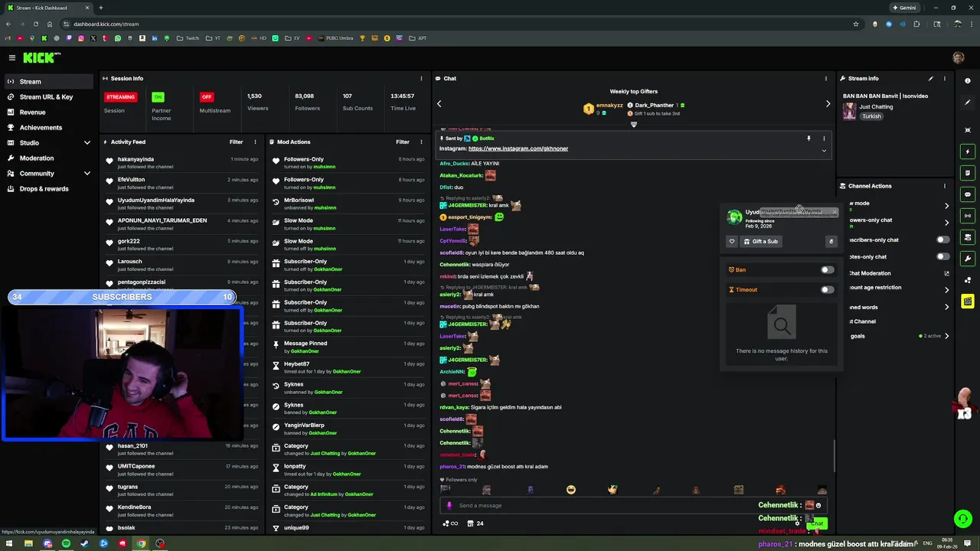Click Just Chatting category thumbnail
The width and height of the screenshot is (980, 551).
click(849, 112)
